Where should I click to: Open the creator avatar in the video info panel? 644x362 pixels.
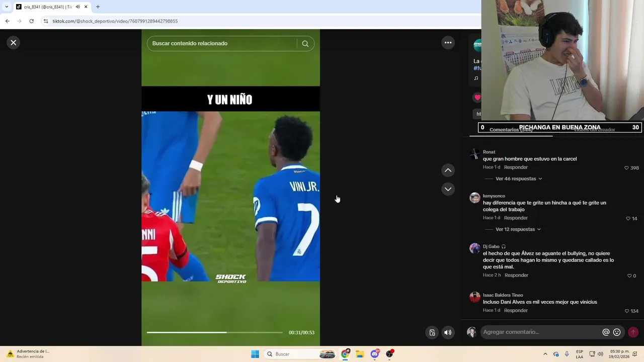click(x=477, y=46)
